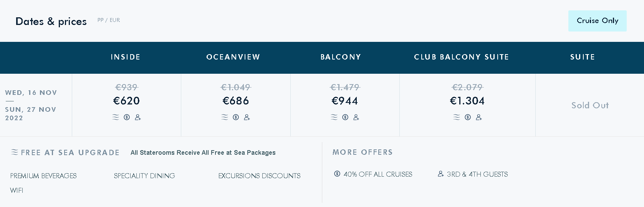Click the waves icon under Oceanview €686
644x207 pixels.
225,117
